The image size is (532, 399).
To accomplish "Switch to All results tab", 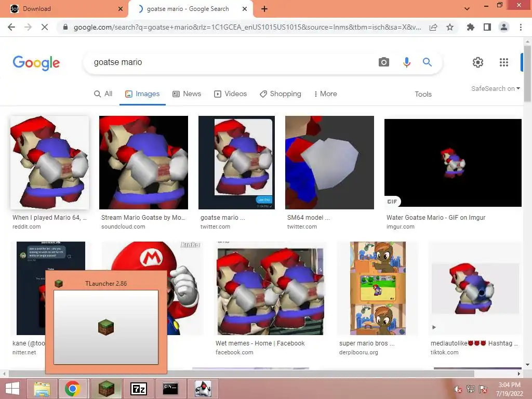I will [103, 94].
